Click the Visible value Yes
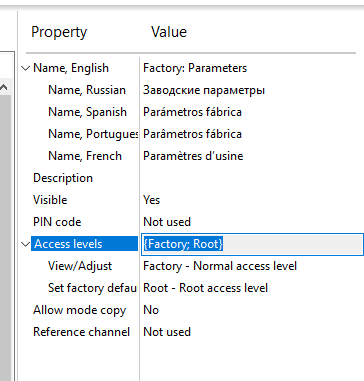Viewport: 364px width, 381px height. pyautogui.click(x=152, y=200)
